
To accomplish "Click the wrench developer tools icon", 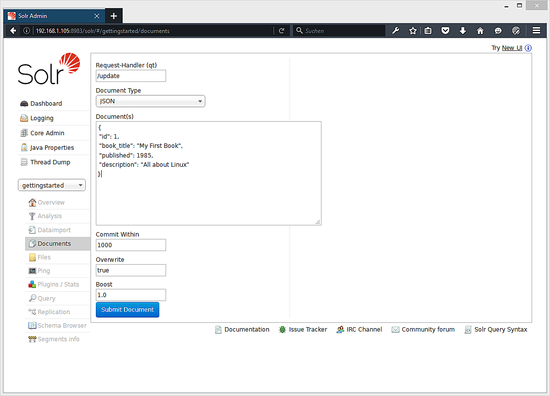I will [396, 31].
